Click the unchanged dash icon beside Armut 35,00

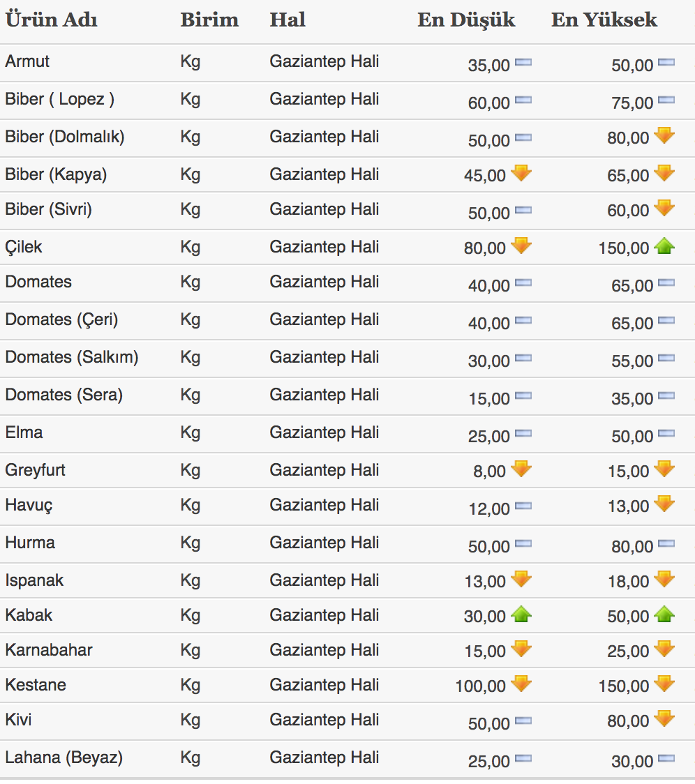click(x=523, y=63)
